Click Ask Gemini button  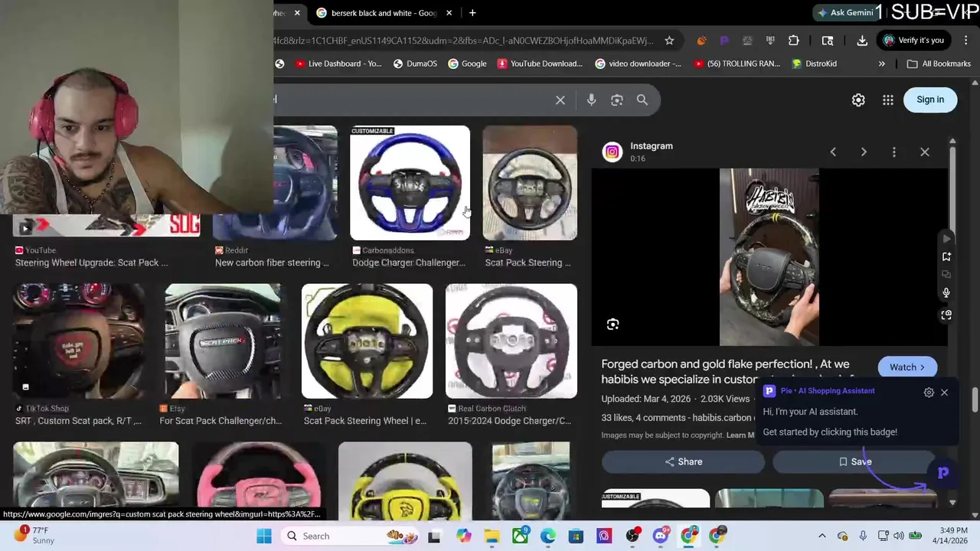[845, 13]
